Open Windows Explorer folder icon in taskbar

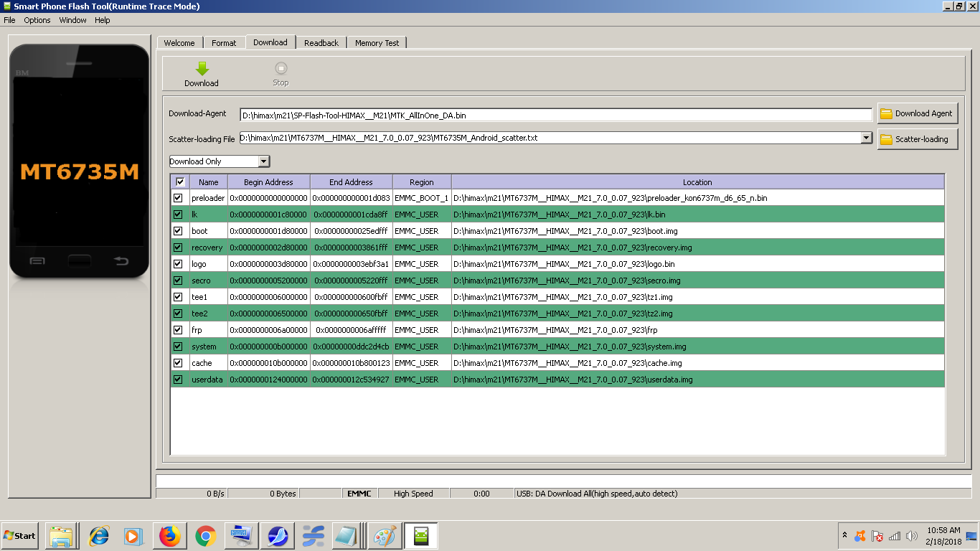(x=62, y=536)
